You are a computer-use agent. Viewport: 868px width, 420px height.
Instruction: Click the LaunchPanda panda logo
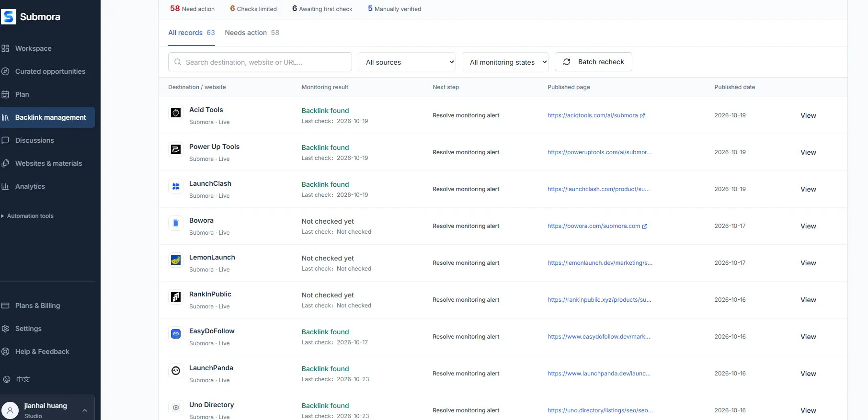tap(176, 371)
